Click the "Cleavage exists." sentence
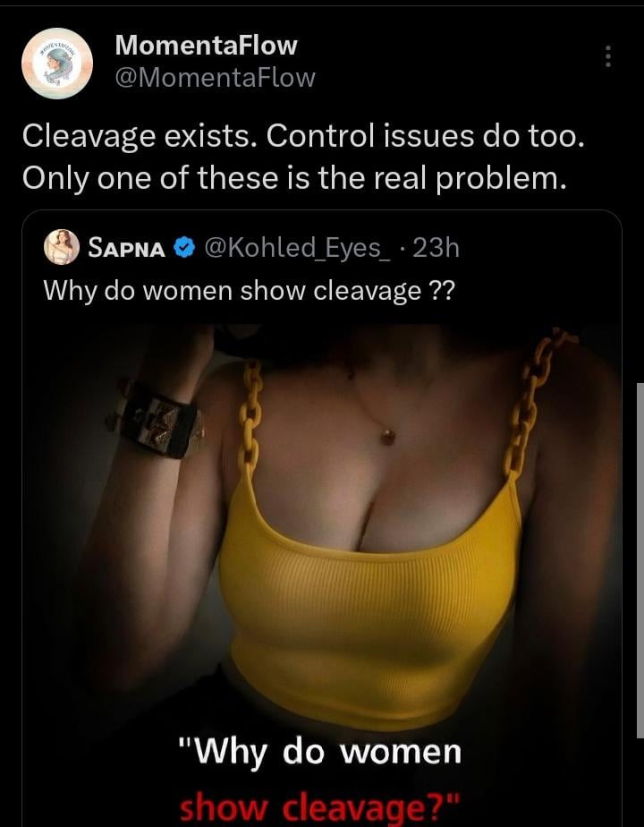This screenshot has height=827, width=644. pyautogui.click(x=139, y=135)
